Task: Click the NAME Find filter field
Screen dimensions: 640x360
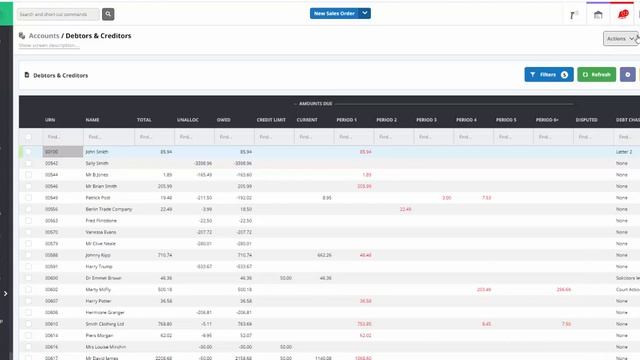Action: coord(109,137)
